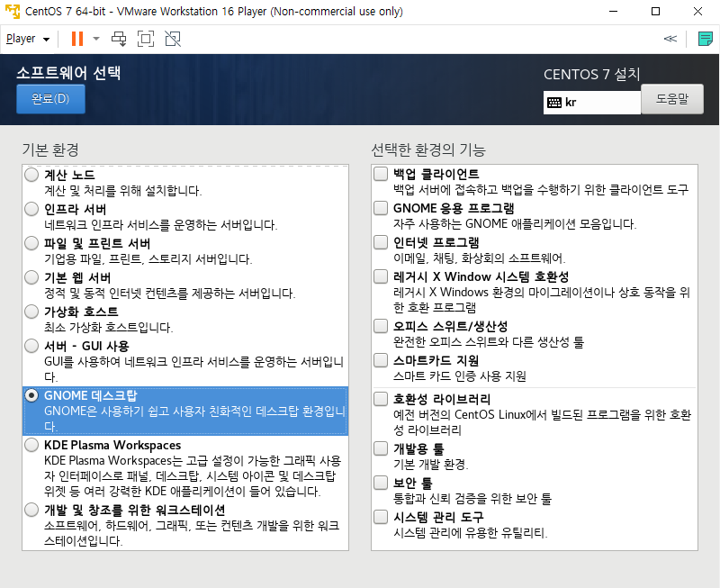
Task: Click the '기업용 파일, 프린트, 스토리지 서버입니다.' text
Action: click(148, 258)
